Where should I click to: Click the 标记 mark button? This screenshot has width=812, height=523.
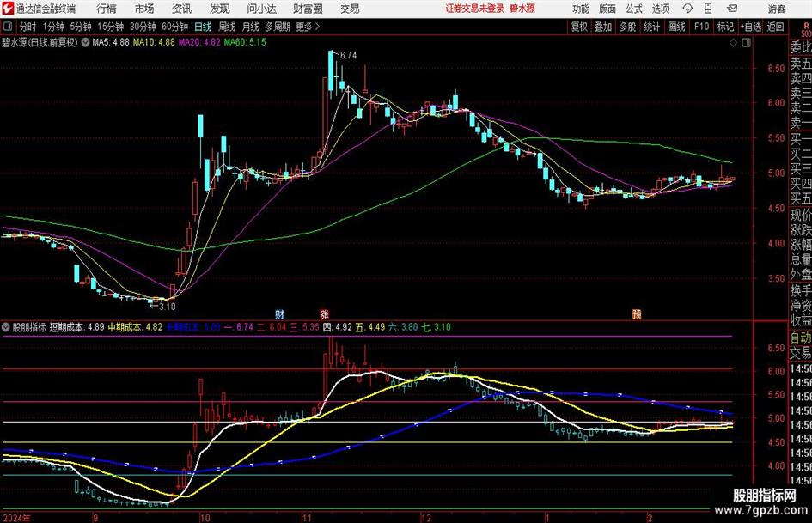(x=725, y=27)
